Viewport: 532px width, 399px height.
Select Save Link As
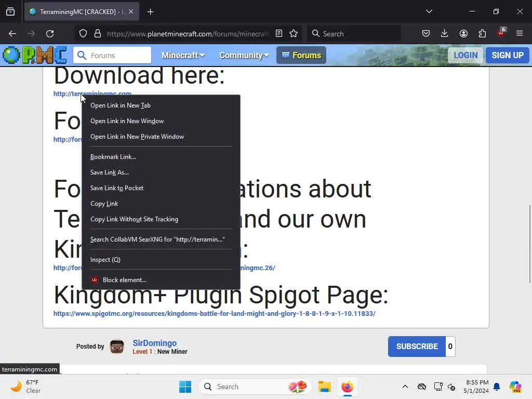click(161, 172)
